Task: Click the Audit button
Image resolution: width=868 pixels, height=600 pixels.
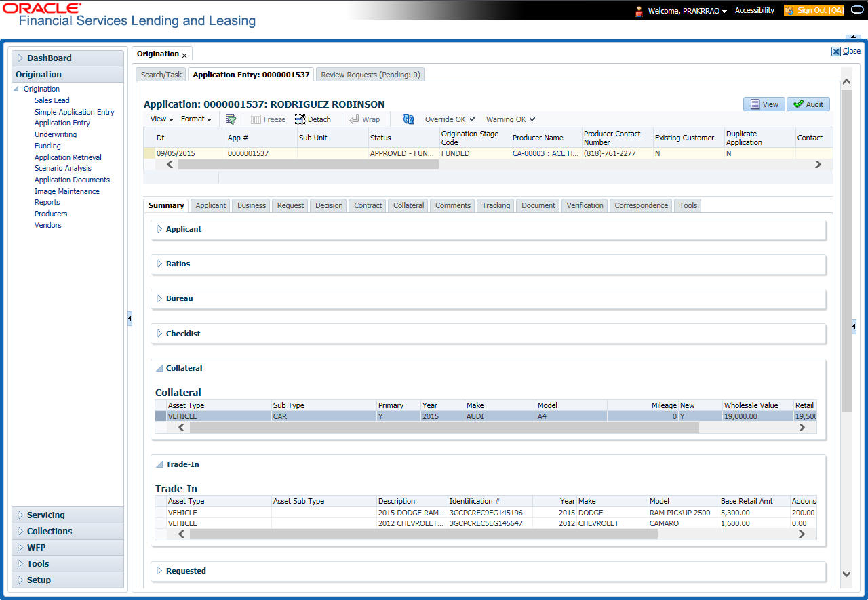Action: pyautogui.click(x=808, y=104)
